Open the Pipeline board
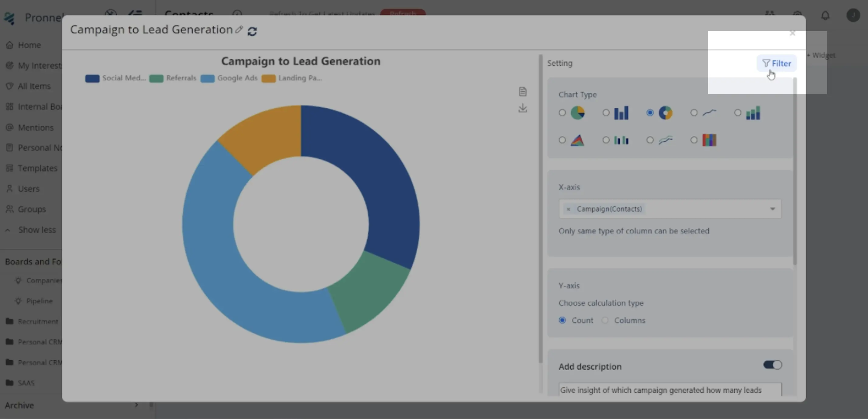 (34, 301)
